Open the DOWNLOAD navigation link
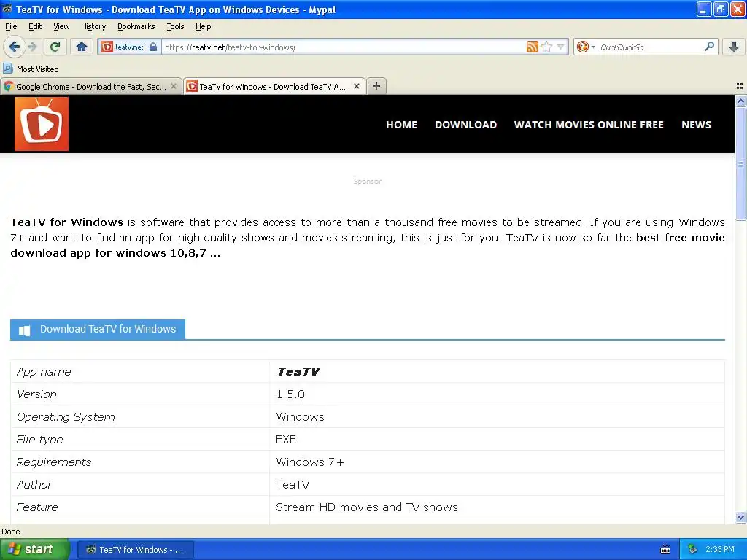 (465, 125)
